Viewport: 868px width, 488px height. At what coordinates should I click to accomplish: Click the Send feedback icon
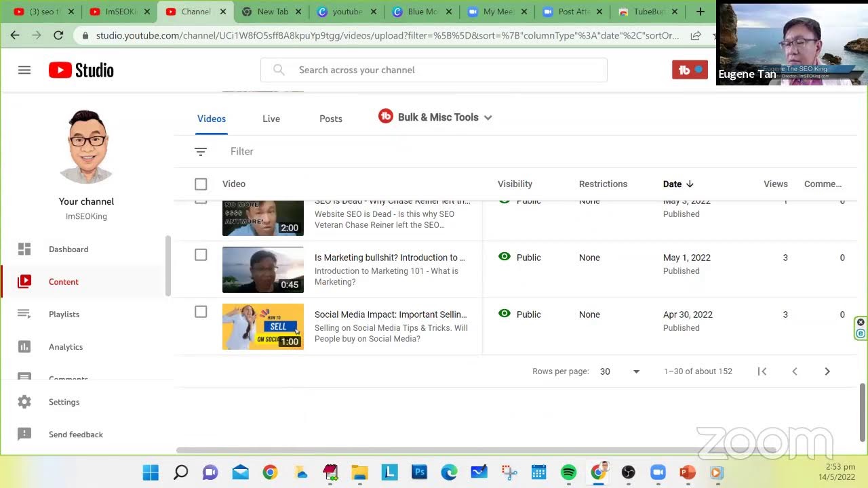click(x=24, y=434)
